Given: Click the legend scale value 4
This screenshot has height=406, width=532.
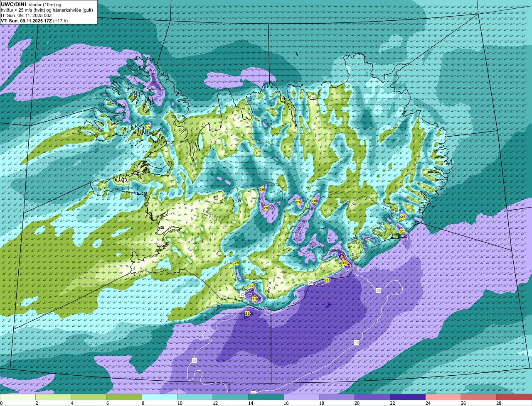Looking at the screenshot, I should pos(72,403).
